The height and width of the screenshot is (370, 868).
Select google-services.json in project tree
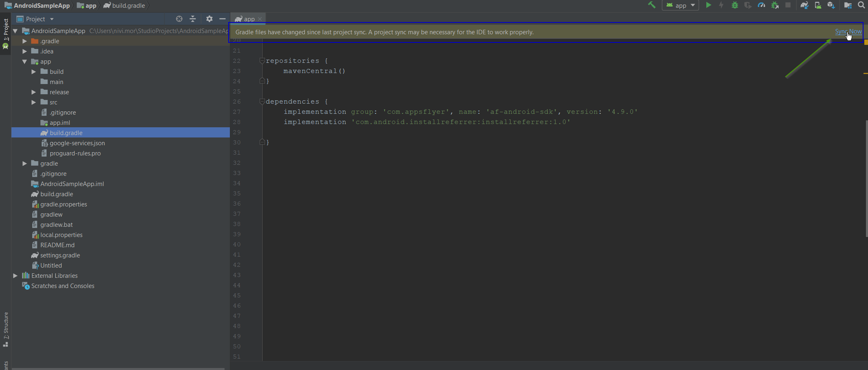click(x=77, y=143)
